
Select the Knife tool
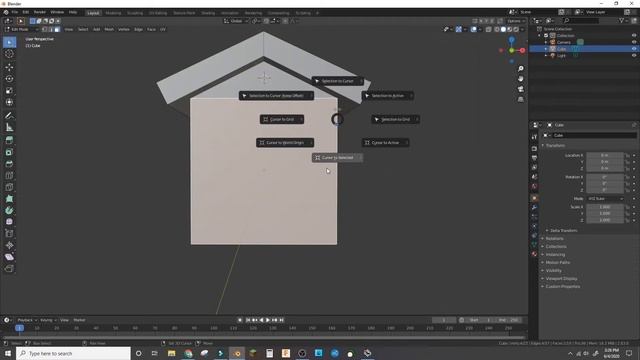(9, 187)
